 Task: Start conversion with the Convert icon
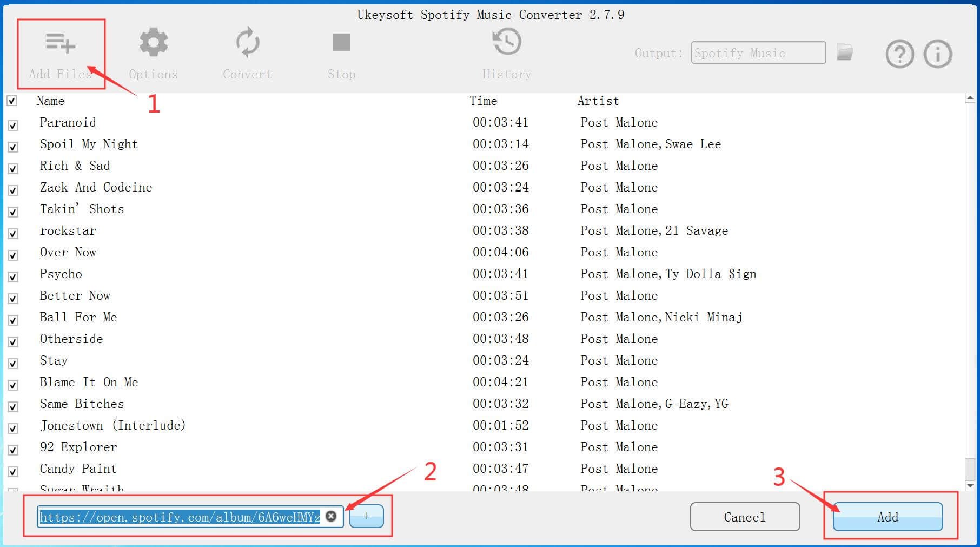(x=247, y=42)
